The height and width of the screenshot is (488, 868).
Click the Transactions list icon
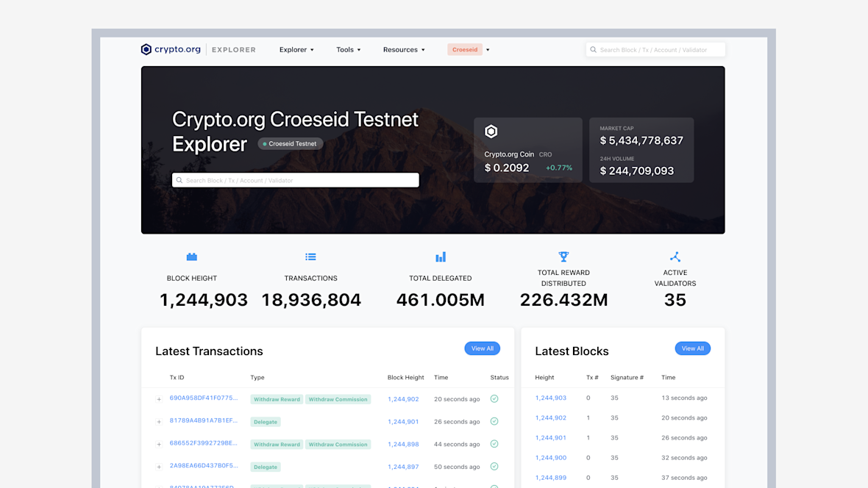(310, 256)
